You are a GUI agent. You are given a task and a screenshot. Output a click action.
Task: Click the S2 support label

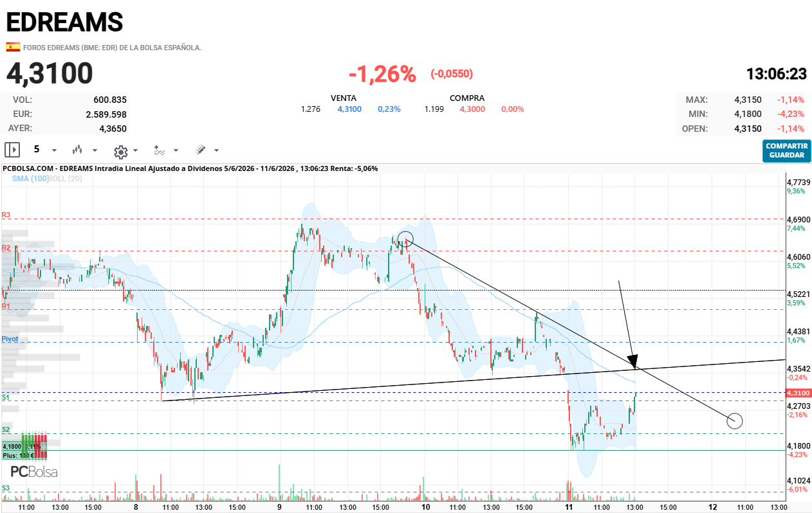click(x=5, y=429)
